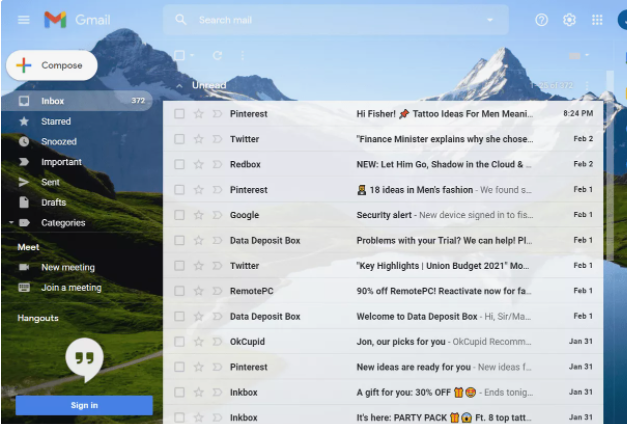This screenshot has height=424, width=627.
Task: Open the Starred folder
Action: [x=55, y=121]
